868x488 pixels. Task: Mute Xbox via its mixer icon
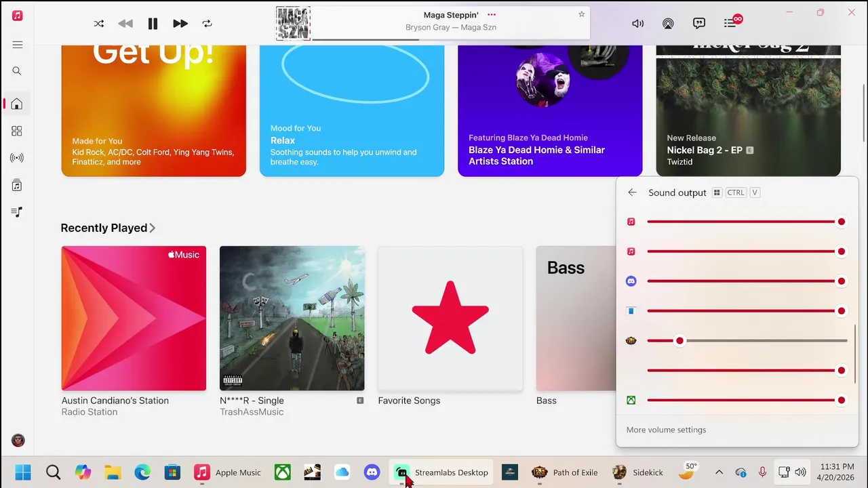(631, 401)
